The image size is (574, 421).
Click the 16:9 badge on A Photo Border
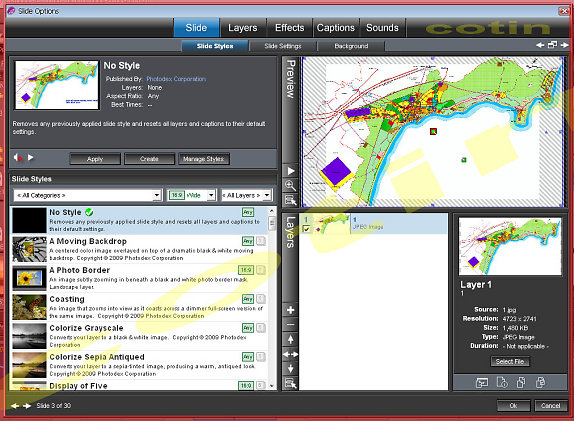[246, 270]
